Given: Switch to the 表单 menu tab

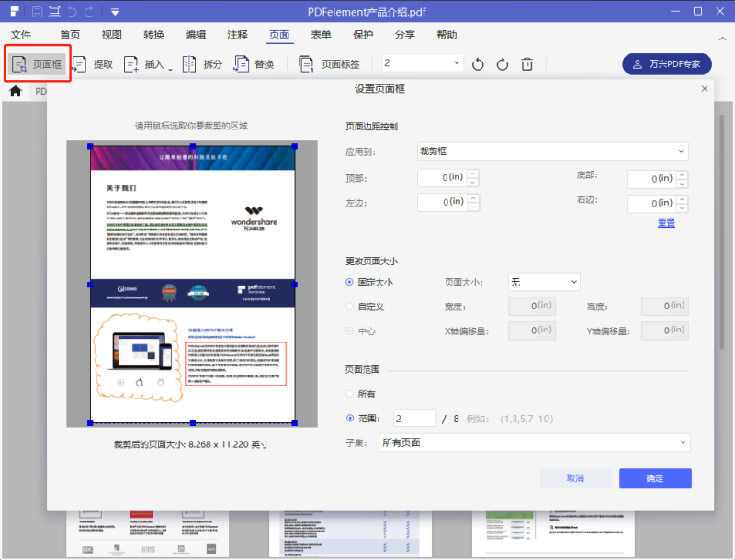Looking at the screenshot, I should tap(321, 35).
